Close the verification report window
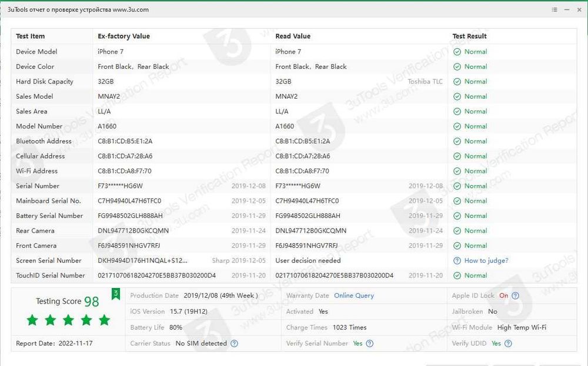Image resolution: width=588 pixels, height=366 pixels. coord(579,10)
